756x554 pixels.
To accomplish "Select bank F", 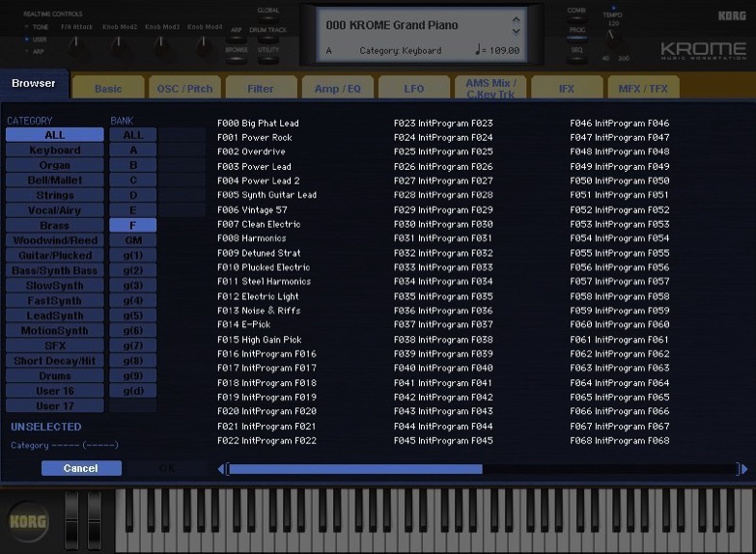I will (133, 225).
